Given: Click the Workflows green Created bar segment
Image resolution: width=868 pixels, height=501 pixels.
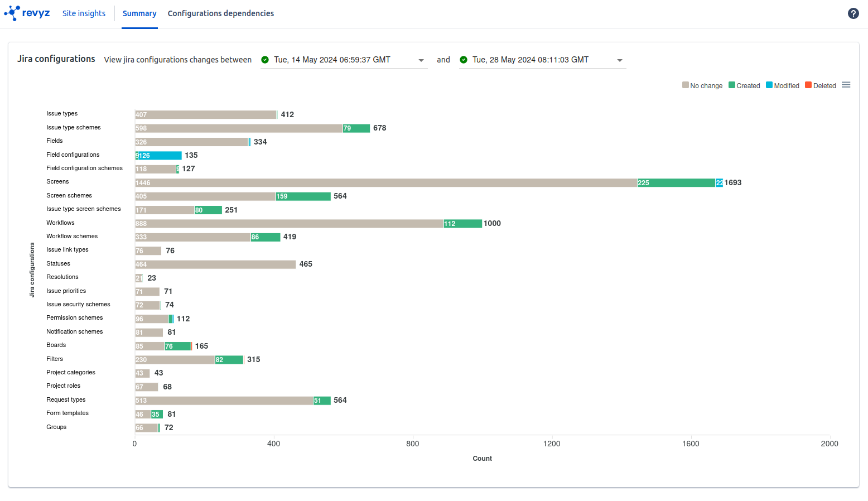Looking at the screenshot, I should pyautogui.click(x=463, y=224).
